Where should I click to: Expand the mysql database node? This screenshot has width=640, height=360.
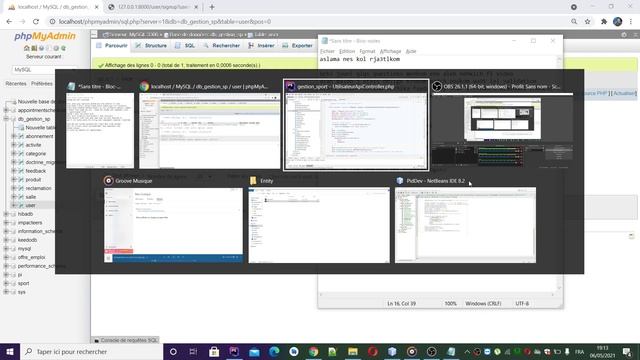coord(6,249)
